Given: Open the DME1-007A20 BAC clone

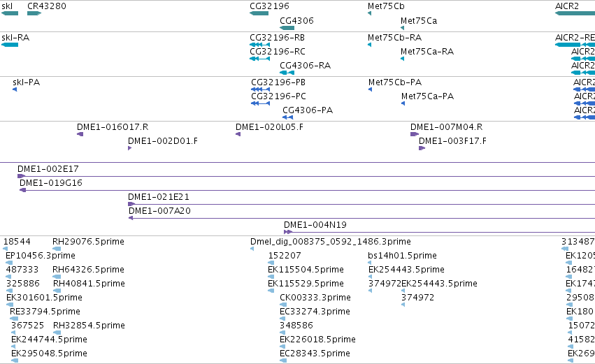Looking at the screenshot, I should pyautogui.click(x=361, y=219).
